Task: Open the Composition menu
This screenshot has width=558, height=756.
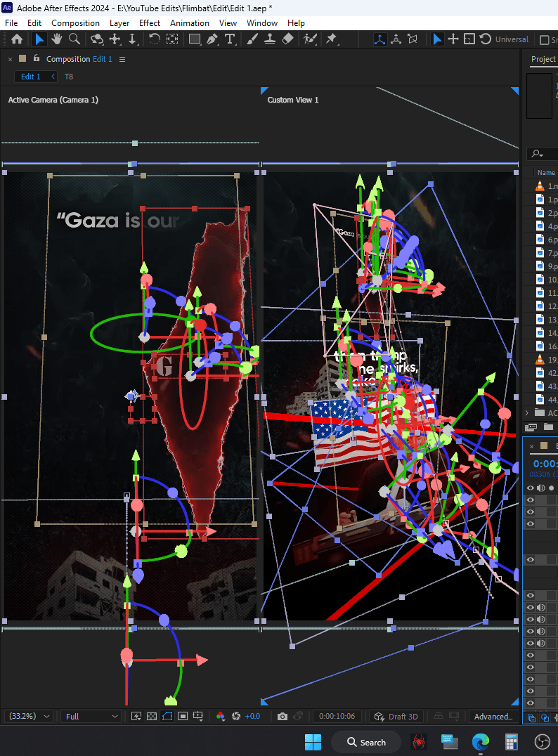Action: point(75,23)
